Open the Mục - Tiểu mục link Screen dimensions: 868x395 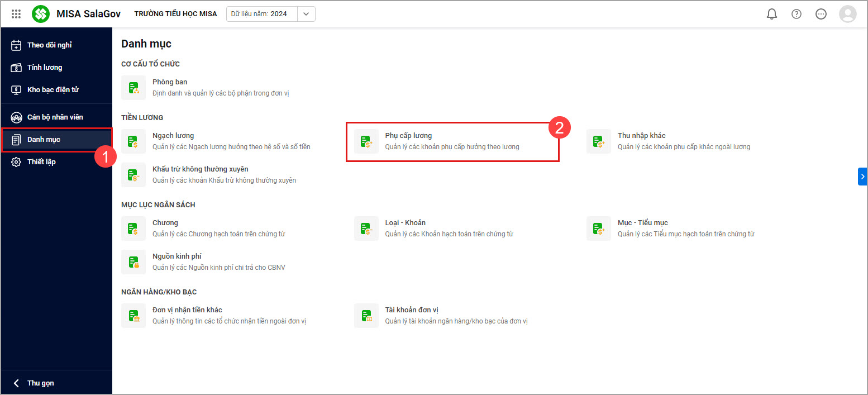point(642,223)
